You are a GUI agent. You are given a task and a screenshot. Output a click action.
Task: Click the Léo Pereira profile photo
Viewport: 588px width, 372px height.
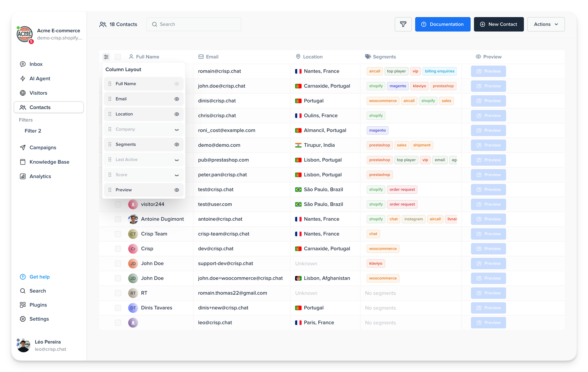24,346
